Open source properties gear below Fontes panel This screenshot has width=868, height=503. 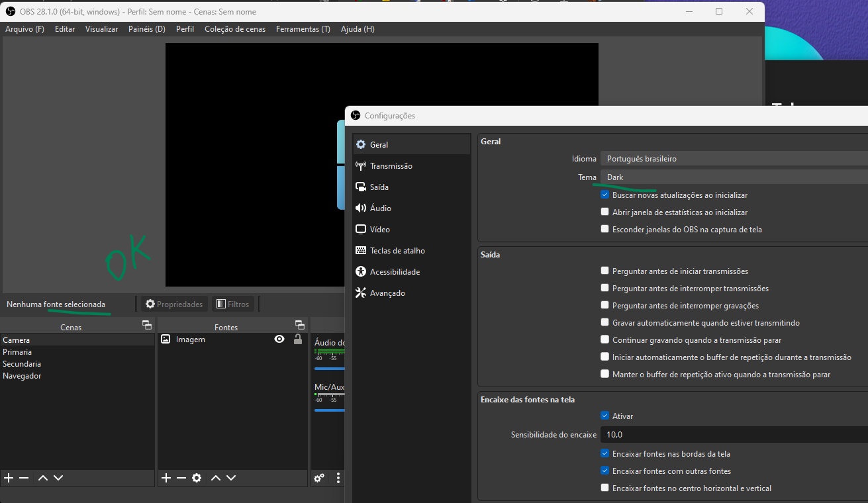(197, 477)
